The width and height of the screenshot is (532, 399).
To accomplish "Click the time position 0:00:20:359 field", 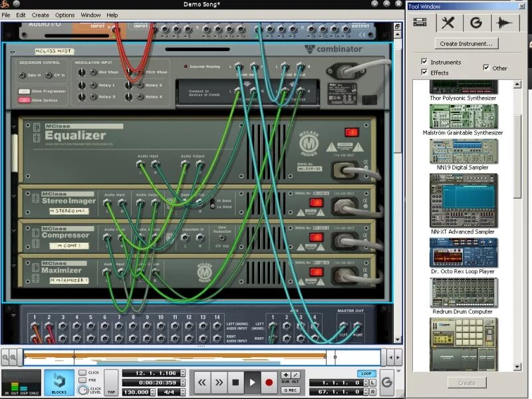I will pyautogui.click(x=152, y=383).
